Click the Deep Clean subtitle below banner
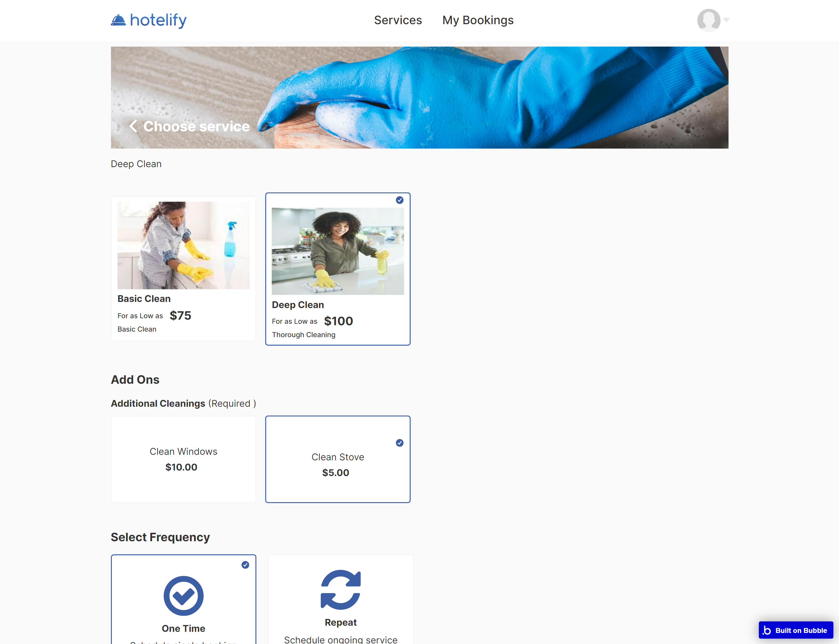Image resolution: width=839 pixels, height=644 pixels. (x=136, y=164)
